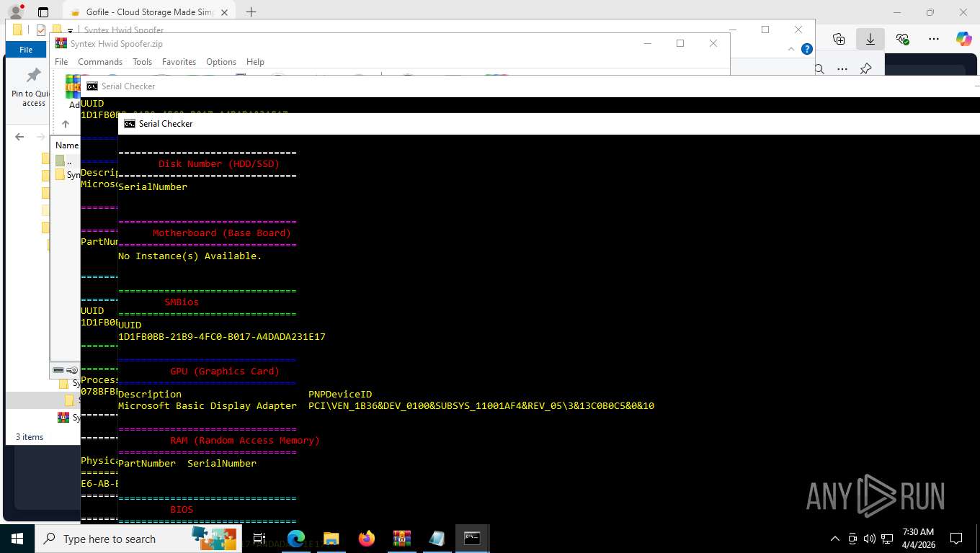
Task: Open WinRAR Favorites menu
Action: [x=179, y=62]
